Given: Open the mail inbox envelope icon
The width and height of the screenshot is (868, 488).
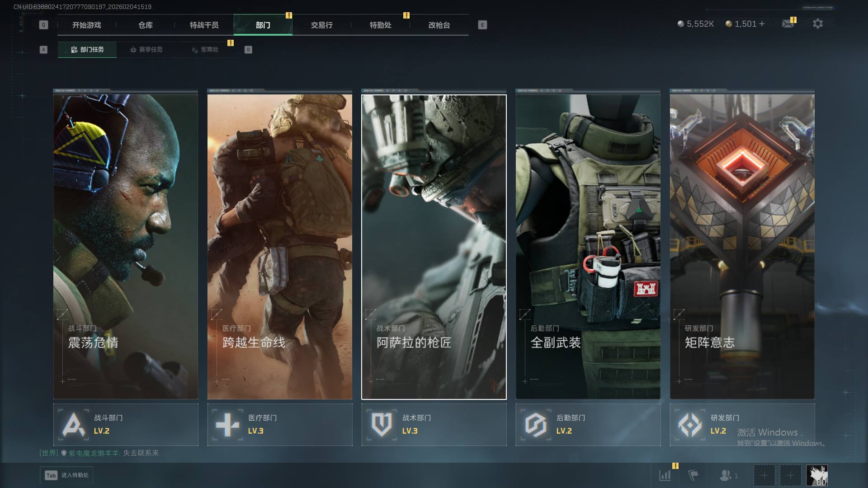Looking at the screenshot, I should pos(788,24).
